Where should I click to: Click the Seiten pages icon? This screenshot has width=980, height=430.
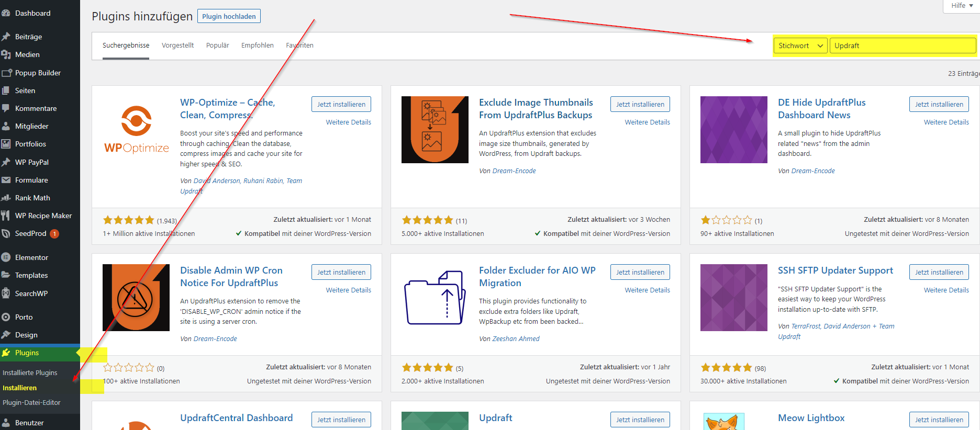[x=6, y=90]
